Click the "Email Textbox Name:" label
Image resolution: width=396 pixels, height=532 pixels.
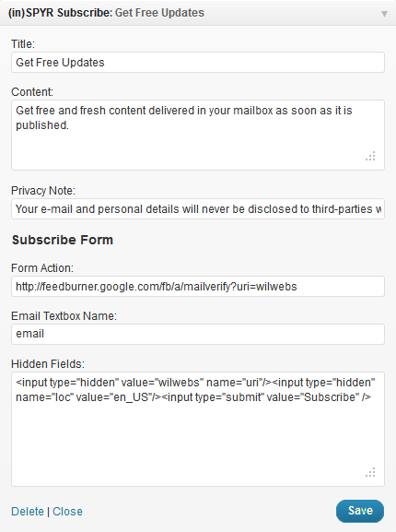[x=64, y=316]
